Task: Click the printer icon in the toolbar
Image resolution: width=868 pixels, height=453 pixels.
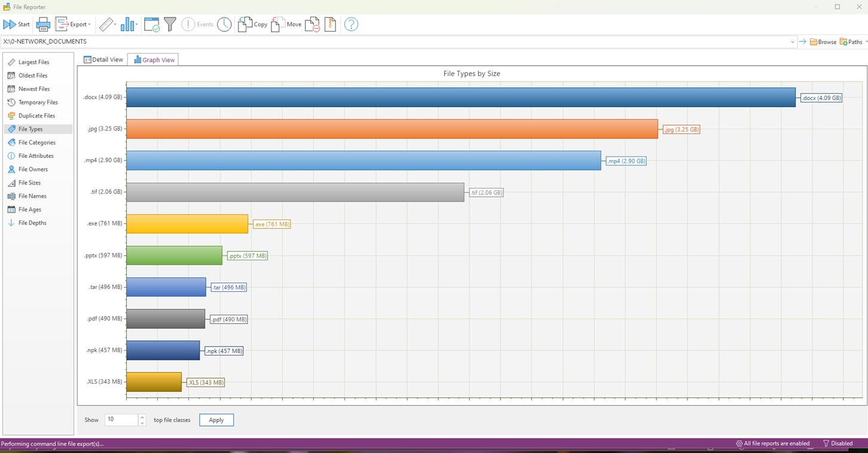Action: (x=43, y=25)
